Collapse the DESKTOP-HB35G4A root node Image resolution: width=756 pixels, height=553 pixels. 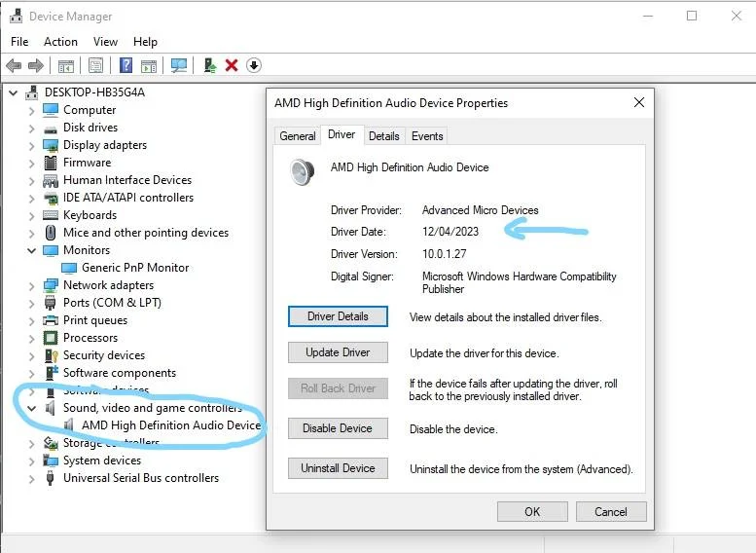tap(14, 92)
